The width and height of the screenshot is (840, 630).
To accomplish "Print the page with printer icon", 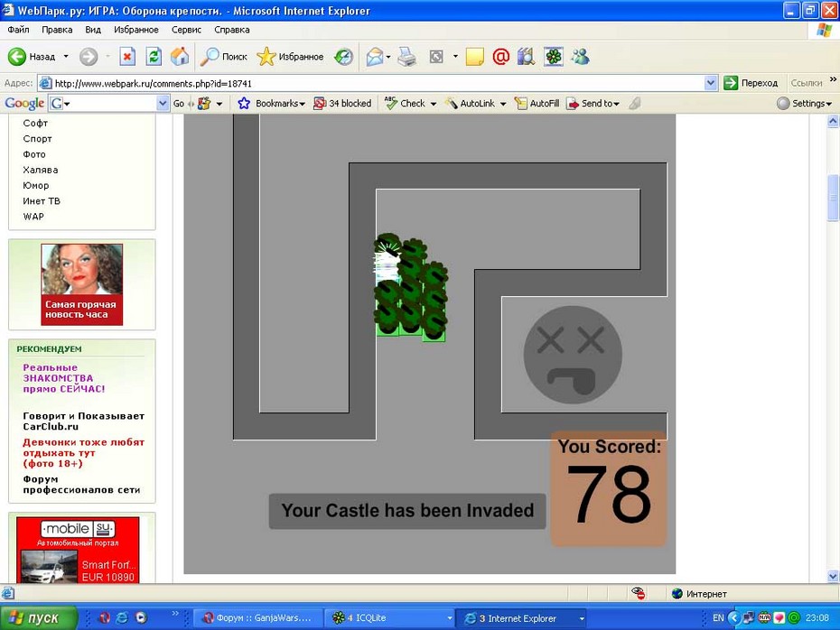I will pyautogui.click(x=407, y=56).
